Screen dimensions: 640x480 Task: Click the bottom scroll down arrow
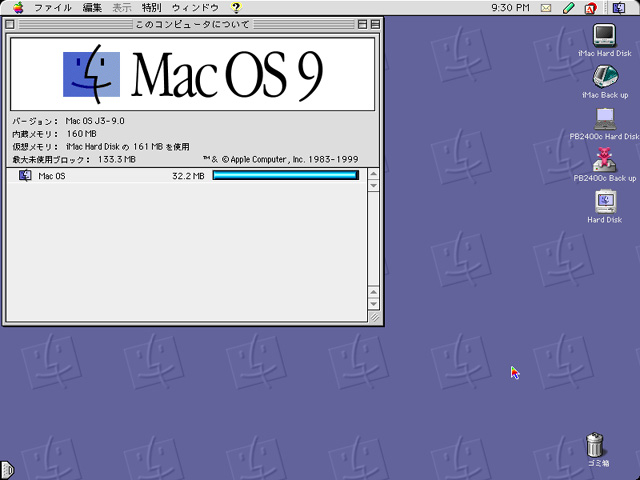click(x=373, y=304)
